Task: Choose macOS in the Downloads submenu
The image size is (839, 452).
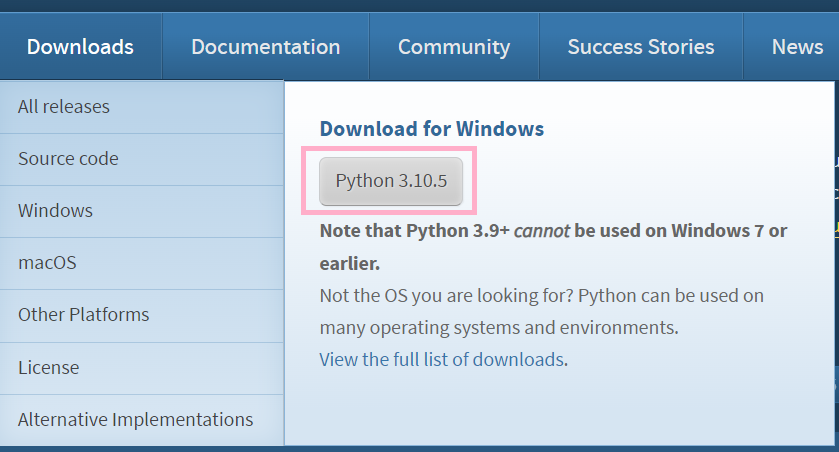Action: [142, 263]
